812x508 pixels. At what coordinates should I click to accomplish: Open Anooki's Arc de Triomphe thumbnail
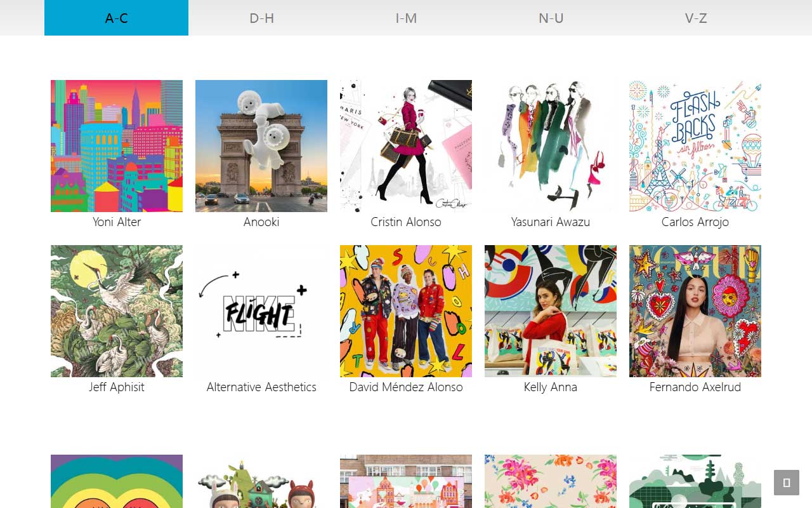261,146
